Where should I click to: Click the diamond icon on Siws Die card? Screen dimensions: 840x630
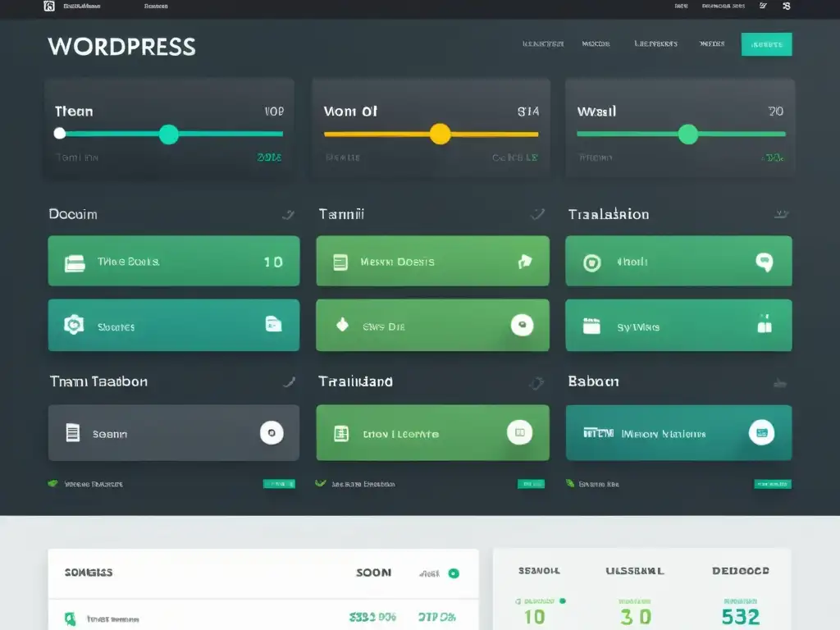[x=342, y=324]
